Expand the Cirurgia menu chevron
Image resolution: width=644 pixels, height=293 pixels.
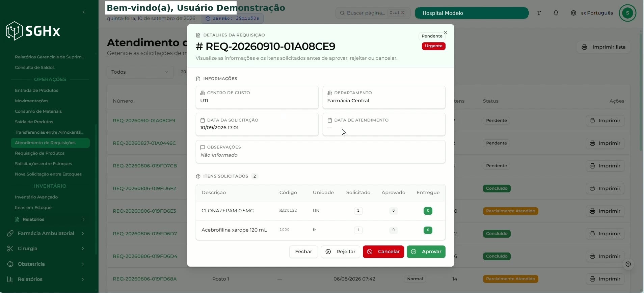coord(83,248)
